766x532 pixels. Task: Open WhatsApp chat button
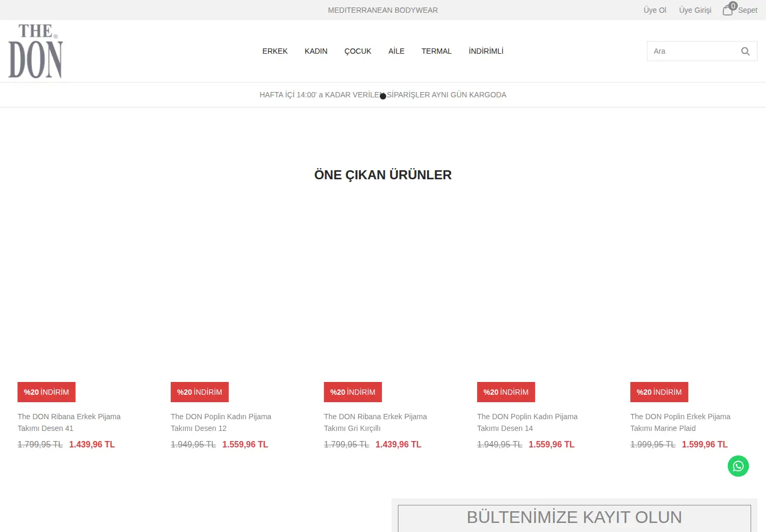738,466
